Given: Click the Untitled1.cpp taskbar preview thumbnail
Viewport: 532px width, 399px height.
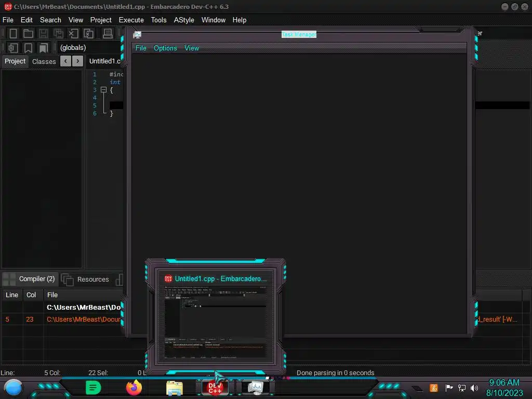Looking at the screenshot, I should tap(216, 322).
